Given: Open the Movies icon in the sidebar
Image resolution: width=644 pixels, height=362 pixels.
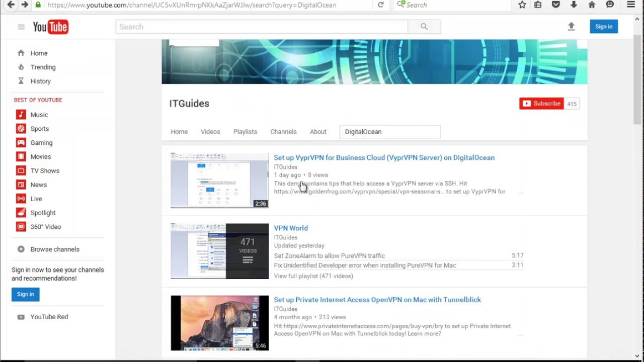Looking at the screenshot, I should [x=21, y=157].
